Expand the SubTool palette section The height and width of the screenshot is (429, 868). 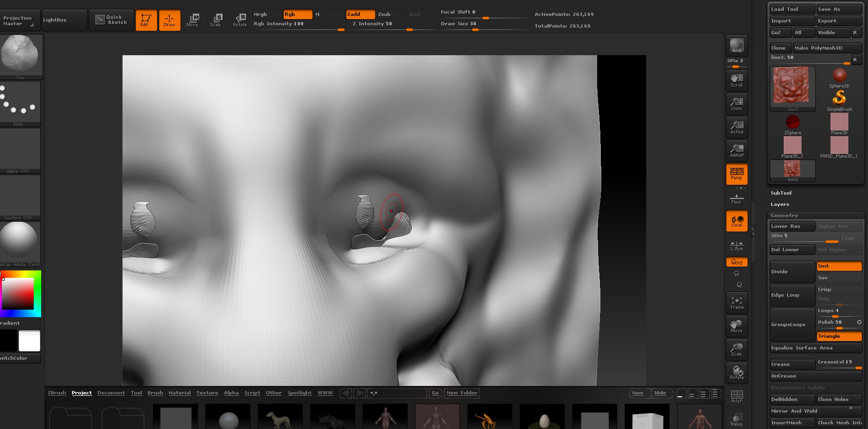click(x=781, y=193)
